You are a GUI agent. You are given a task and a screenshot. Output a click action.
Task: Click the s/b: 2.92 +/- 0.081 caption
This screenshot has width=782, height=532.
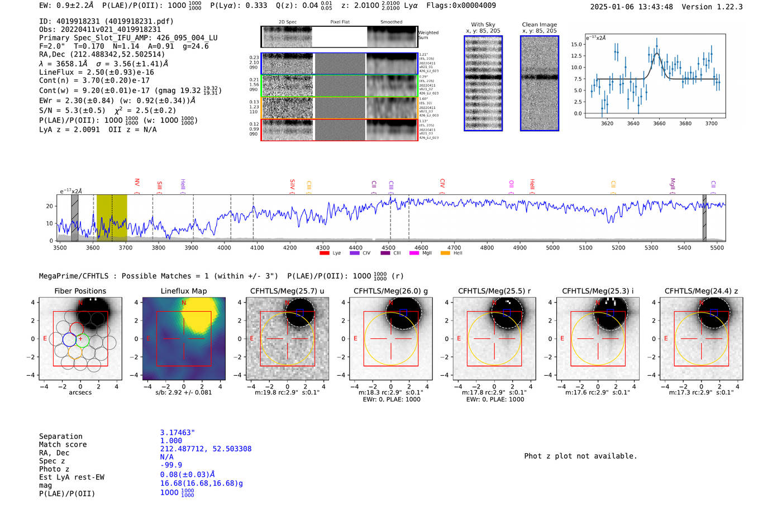point(184,392)
